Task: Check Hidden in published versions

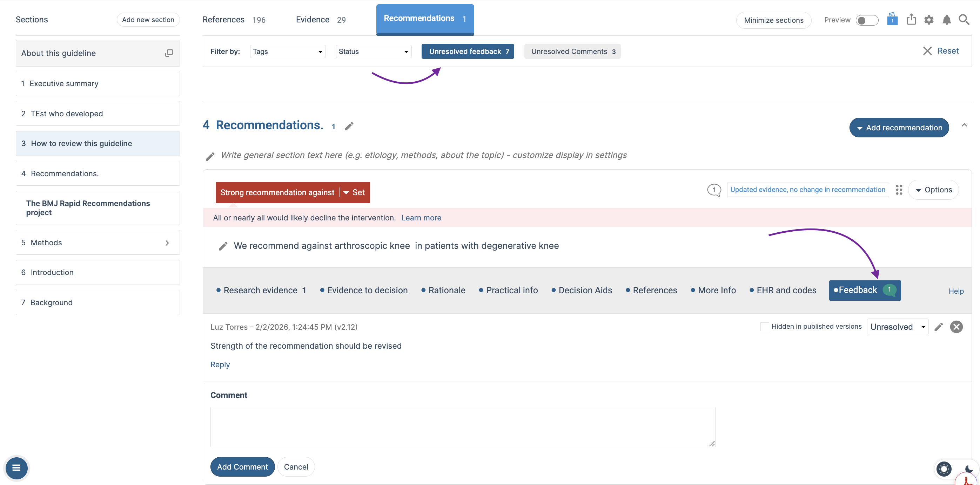Action: (x=764, y=327)
